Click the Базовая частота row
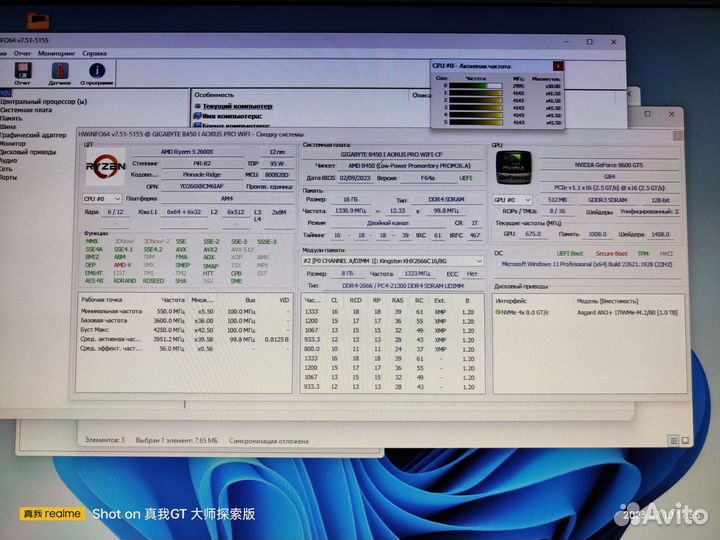The height and width of the screenshot is (540, 720). (x=185, y=321)
